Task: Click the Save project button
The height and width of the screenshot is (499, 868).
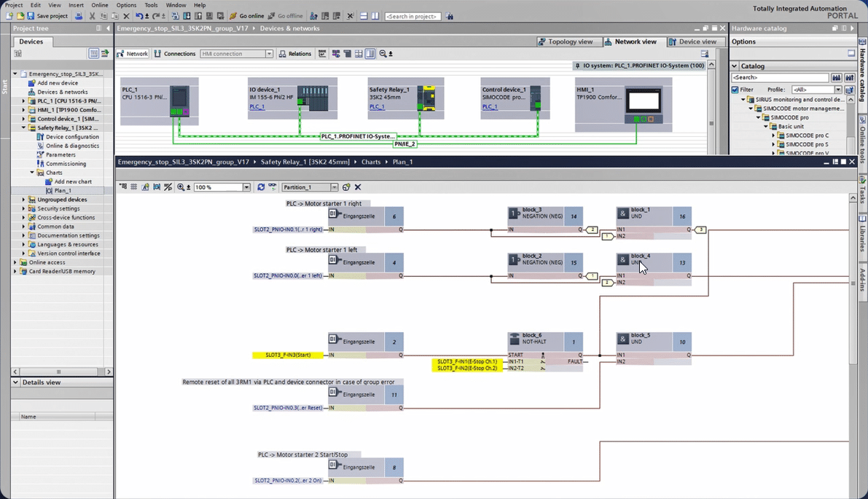Action: point(47,16)
